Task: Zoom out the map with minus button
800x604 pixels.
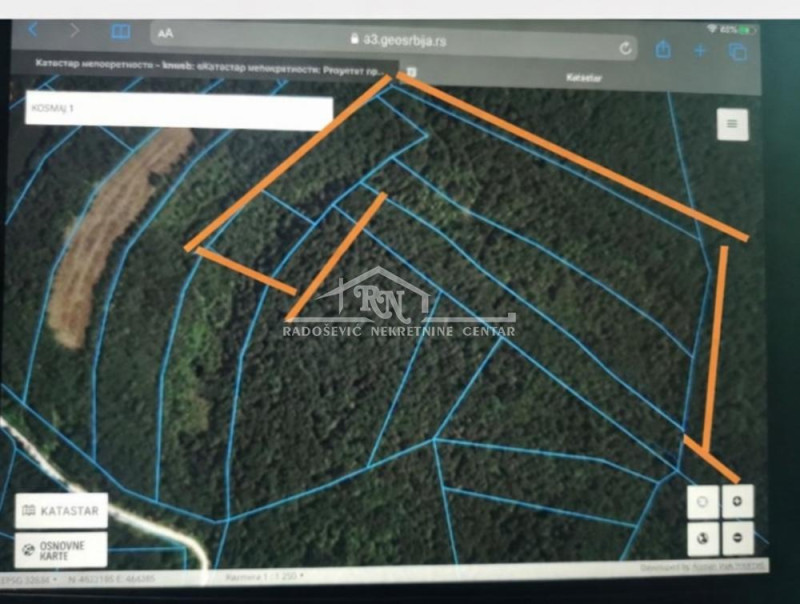Action: tap(737, 538)
